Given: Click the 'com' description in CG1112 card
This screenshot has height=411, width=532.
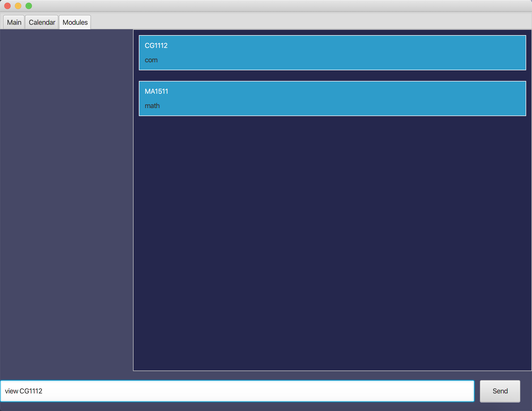Looking at the screenshot, I should [x=151, y=60].
